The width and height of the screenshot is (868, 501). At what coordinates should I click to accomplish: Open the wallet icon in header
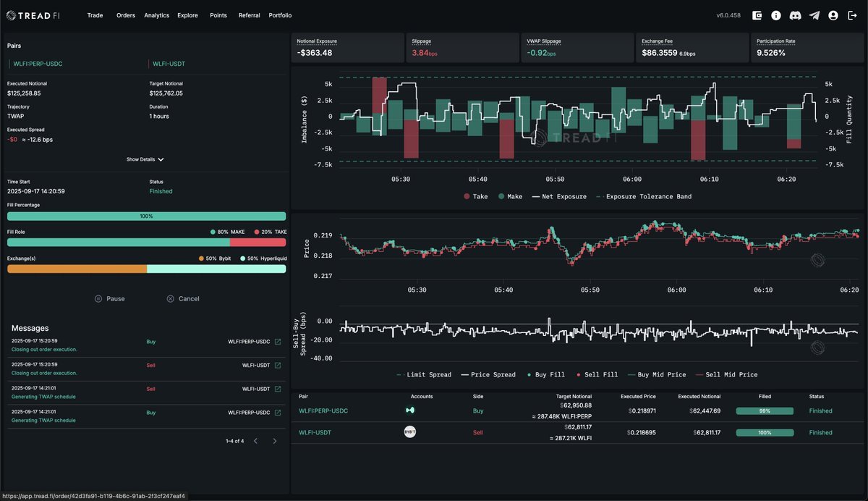[757, 15]
